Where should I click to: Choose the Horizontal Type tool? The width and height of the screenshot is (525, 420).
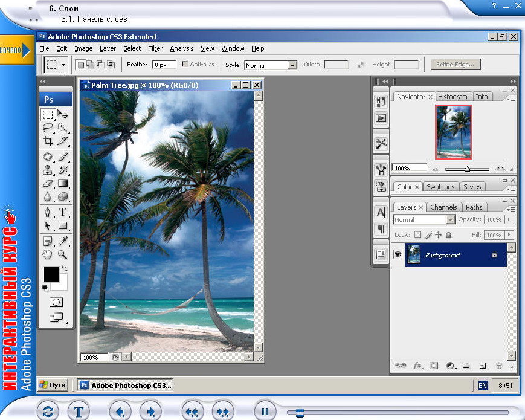coord(62,212)
